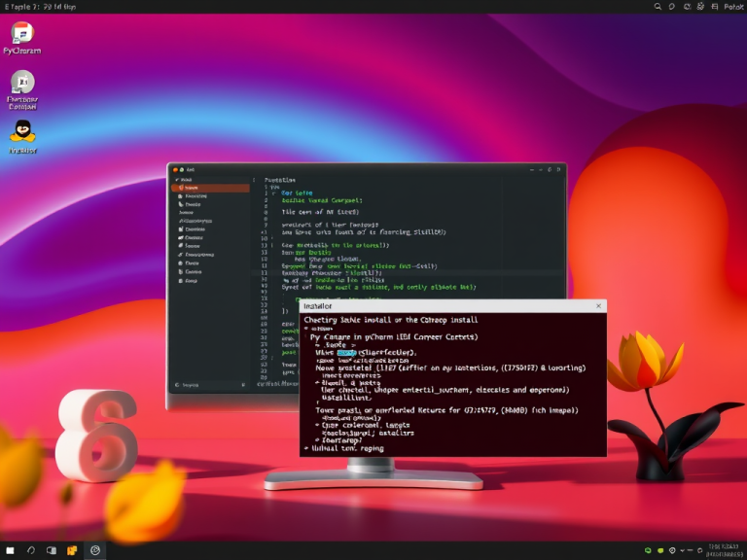Image resolution: width=747 pixels, height=560 pixels.
Task: Click the Start button on the taskbar
Action: click(10, 550)
